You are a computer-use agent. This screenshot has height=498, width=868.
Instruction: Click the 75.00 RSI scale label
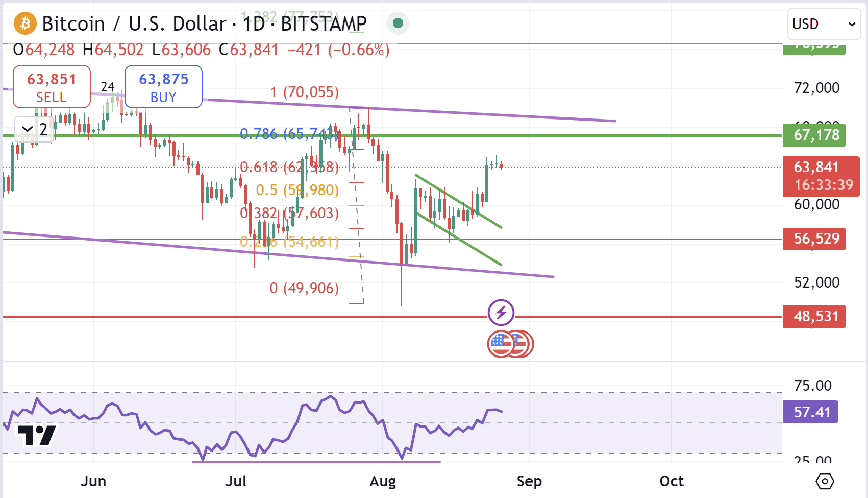point(813,386)
